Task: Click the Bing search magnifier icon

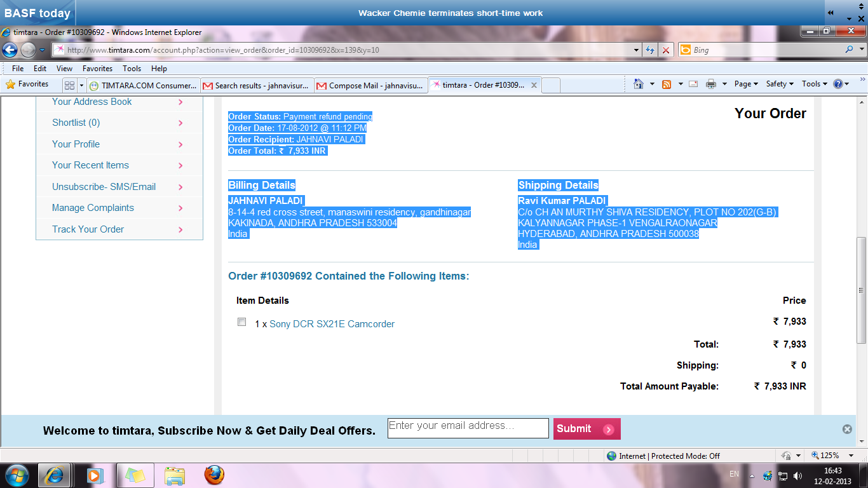Action: pos(850,50)
